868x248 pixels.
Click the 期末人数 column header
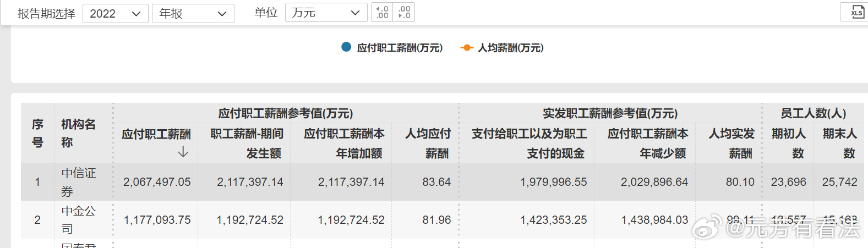tap(839, 143)
